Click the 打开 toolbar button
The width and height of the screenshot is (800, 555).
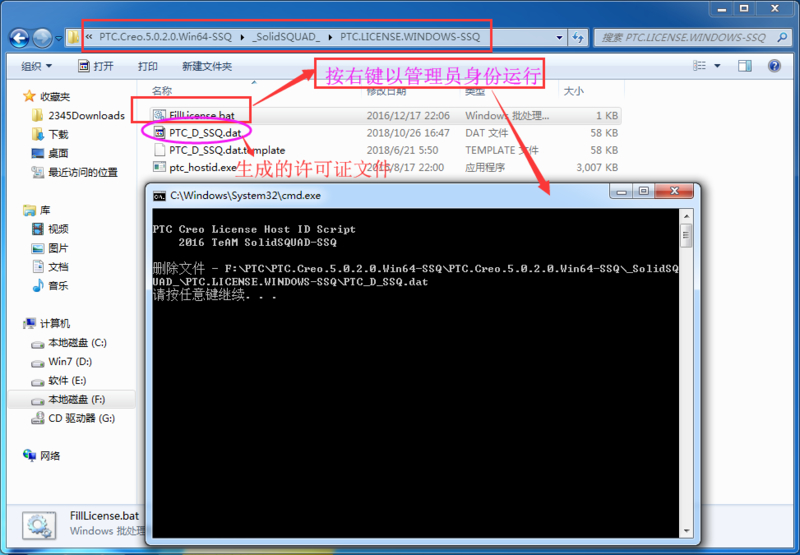(x=96, y=66)
